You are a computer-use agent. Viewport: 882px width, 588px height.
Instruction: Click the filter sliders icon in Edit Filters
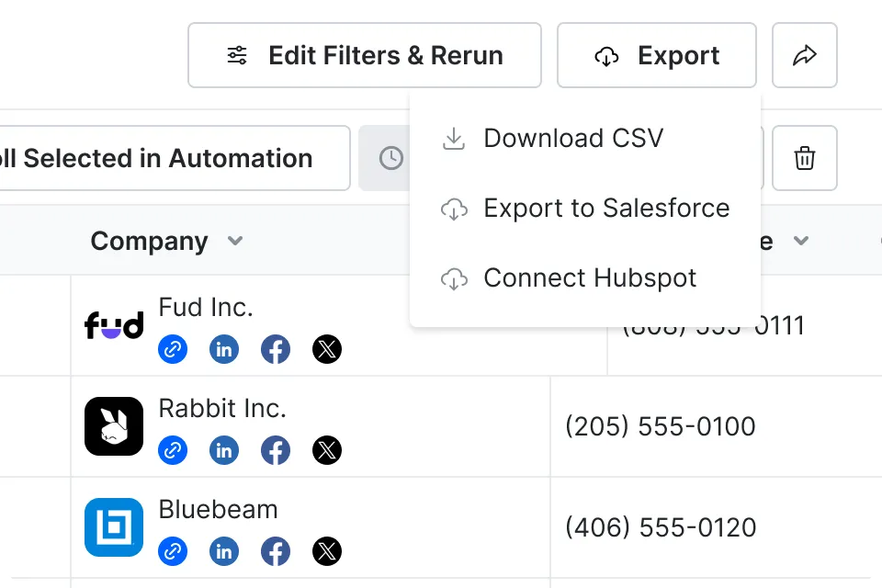click(237, 56)
